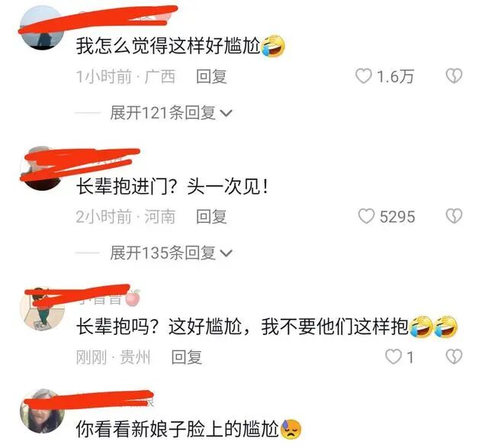
Task: Tap the chevron next to 展开135条回复
Action: click(226, 253)
